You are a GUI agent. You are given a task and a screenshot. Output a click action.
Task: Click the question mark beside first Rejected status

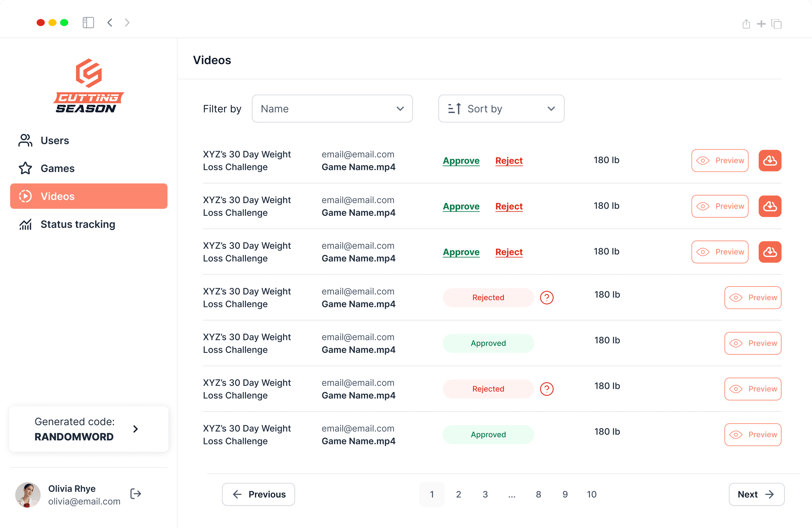[547, 297]
